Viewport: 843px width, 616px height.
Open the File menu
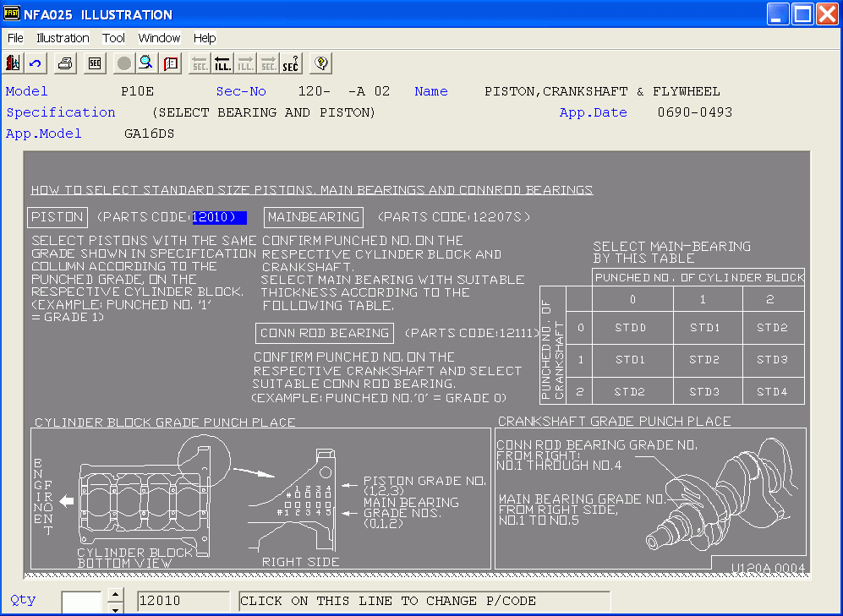pos(15,38)
